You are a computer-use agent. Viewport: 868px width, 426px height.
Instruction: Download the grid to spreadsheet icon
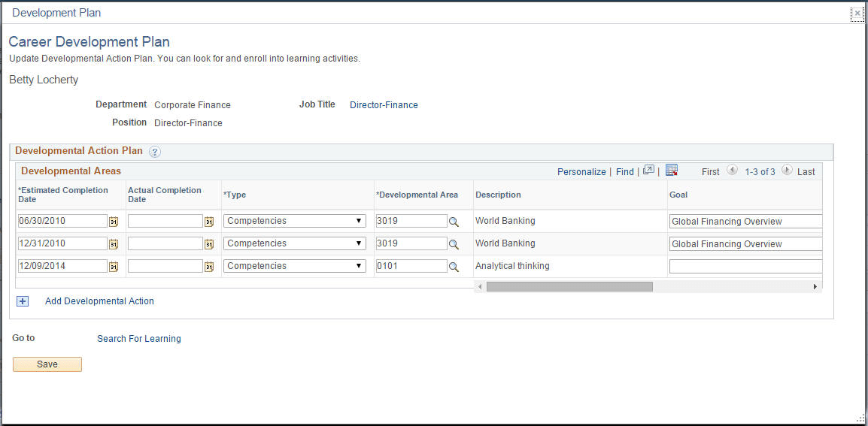pos(672,170)
